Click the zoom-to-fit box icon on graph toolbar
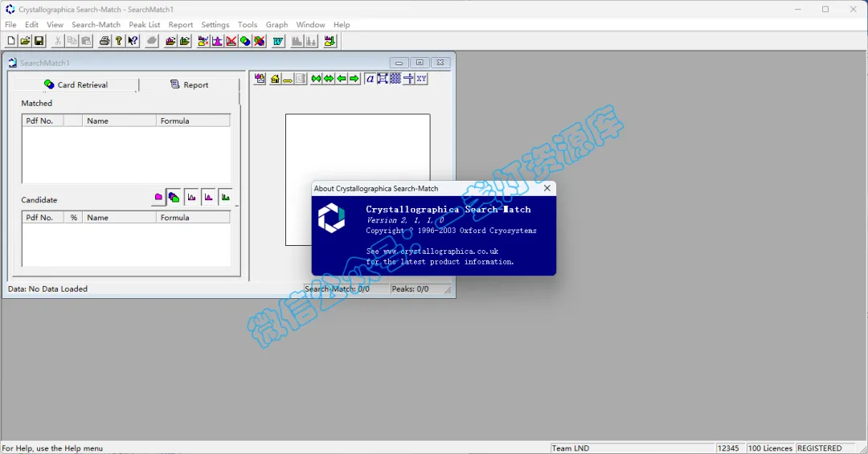868x454 pixels. pyautogui.click(x=383, y=79)
